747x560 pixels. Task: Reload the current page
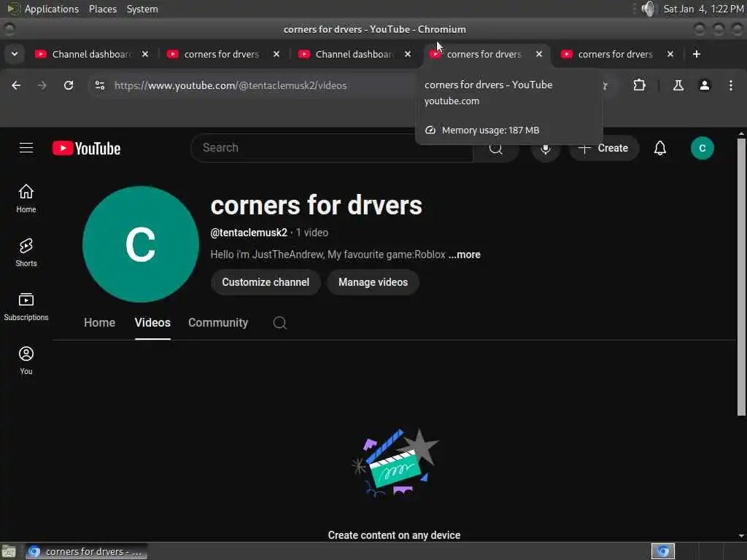(69, 85)
